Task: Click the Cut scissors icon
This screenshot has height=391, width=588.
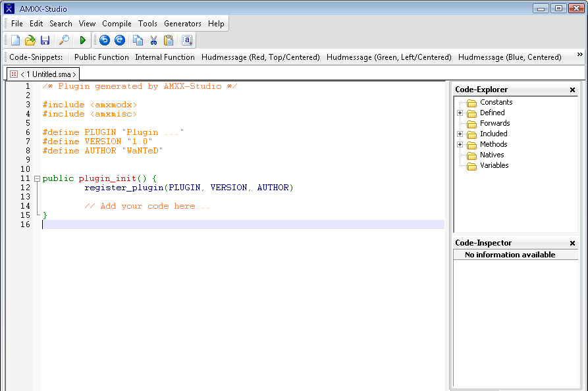Action: [x=153, y=40]
